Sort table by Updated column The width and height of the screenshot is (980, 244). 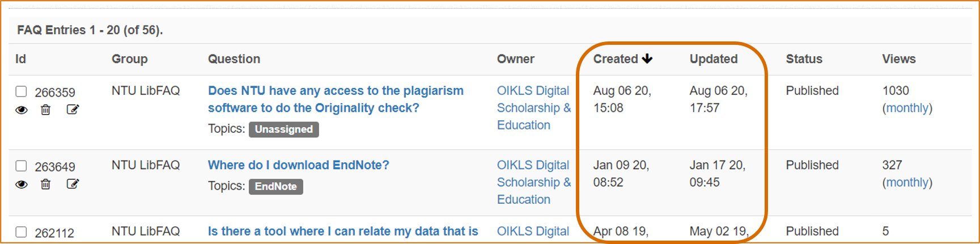point(714,59)
